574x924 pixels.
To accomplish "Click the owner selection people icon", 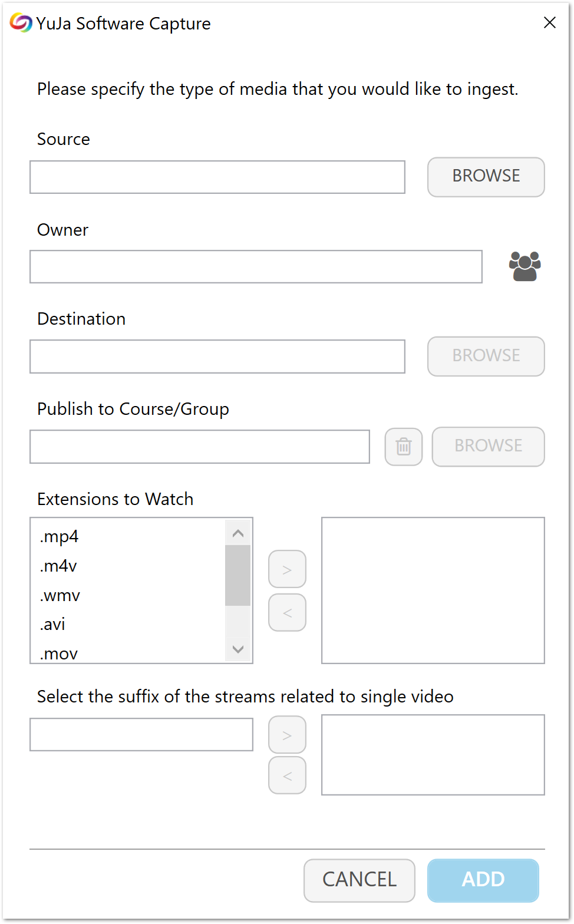I will pyautogui.click(x=524, y=266).
